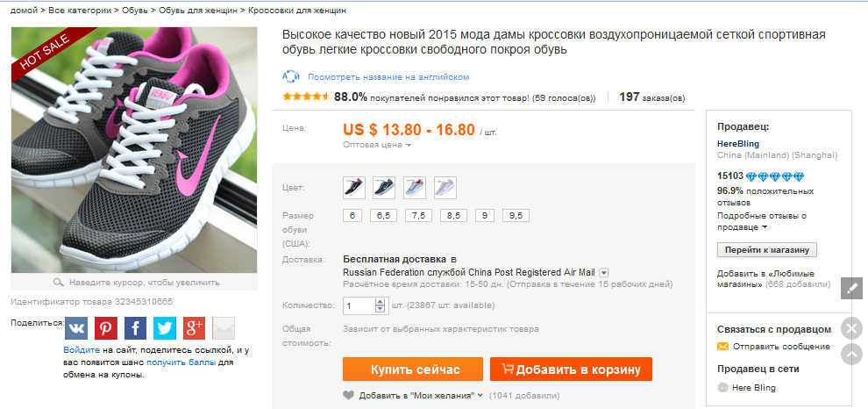
Task: Go to Все категории breadcrumb
Action: coord(79,11)
